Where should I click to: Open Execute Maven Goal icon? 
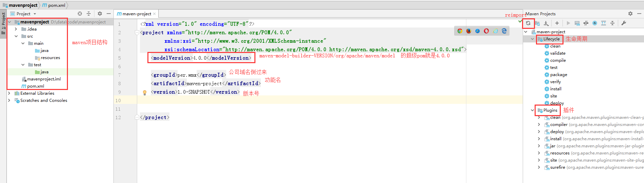coord(577,23)
